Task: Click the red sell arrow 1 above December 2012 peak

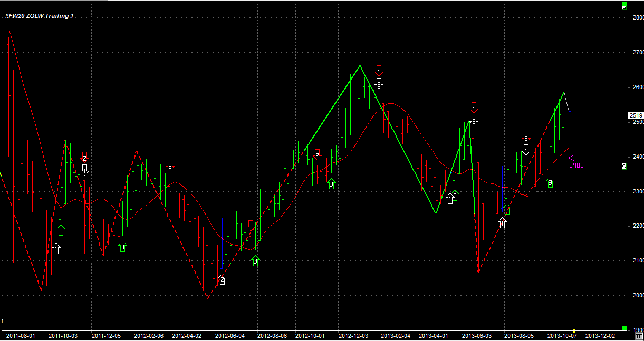Action: pyautogui.click(x=379, y=70)
